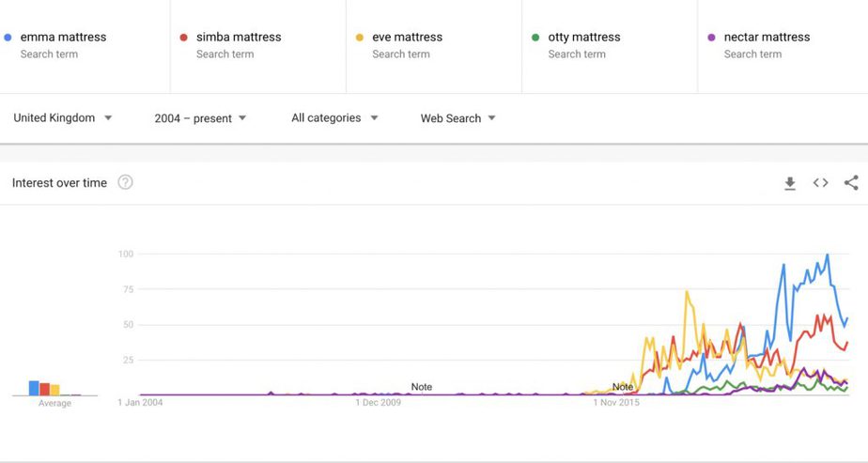Click the Interest over time heading
This screenshot has width=868, height=463.
tap(59, 183)
